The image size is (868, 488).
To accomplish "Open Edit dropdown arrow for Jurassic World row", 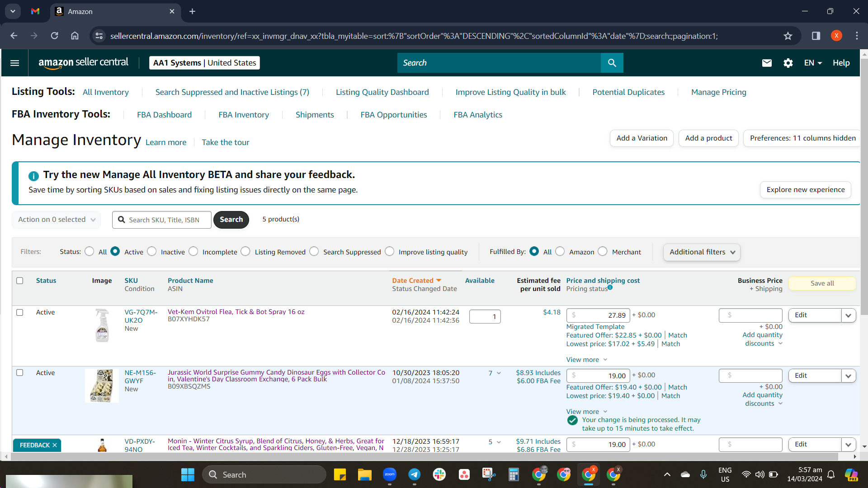I will click(849, 376).
